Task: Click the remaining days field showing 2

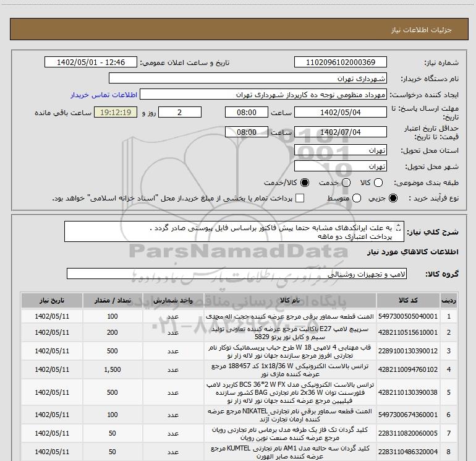Action: click(x=180, y=112)
